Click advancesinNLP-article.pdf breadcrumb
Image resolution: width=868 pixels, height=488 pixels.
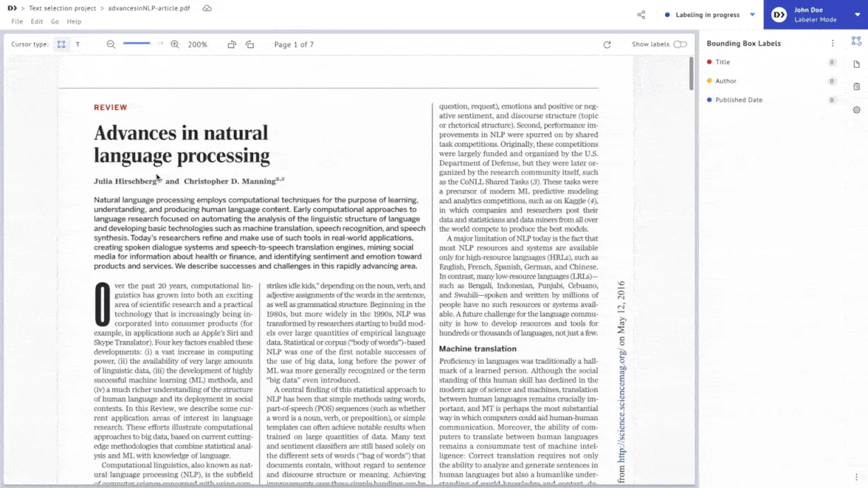[148, 8]
